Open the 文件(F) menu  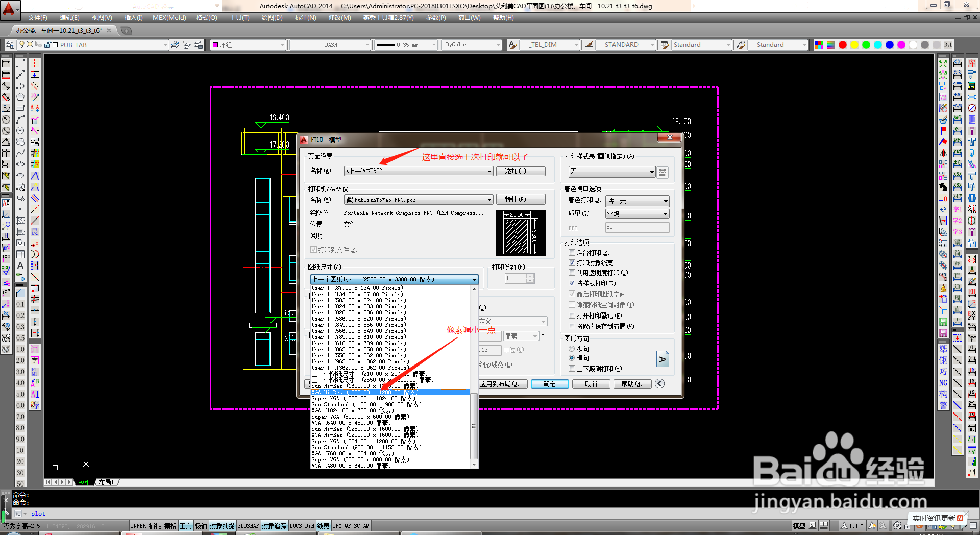[x=38, y=18]
